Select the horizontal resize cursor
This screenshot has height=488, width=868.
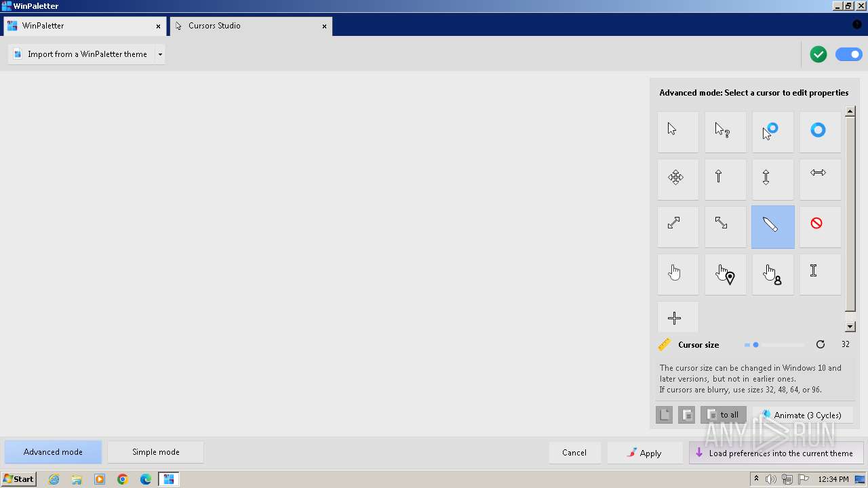click(820, 180)
